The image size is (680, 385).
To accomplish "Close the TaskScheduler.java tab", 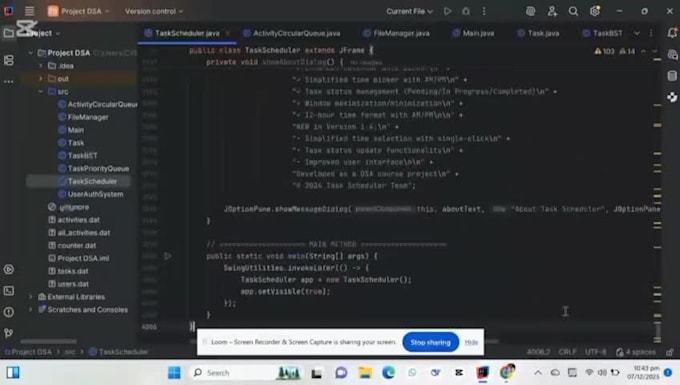I will pyautogui.click(x=228, y=33).
